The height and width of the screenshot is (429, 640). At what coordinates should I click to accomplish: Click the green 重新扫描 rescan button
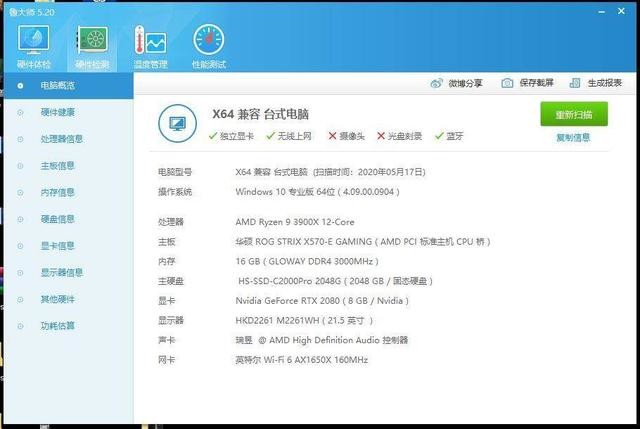(x=574, y=114)
